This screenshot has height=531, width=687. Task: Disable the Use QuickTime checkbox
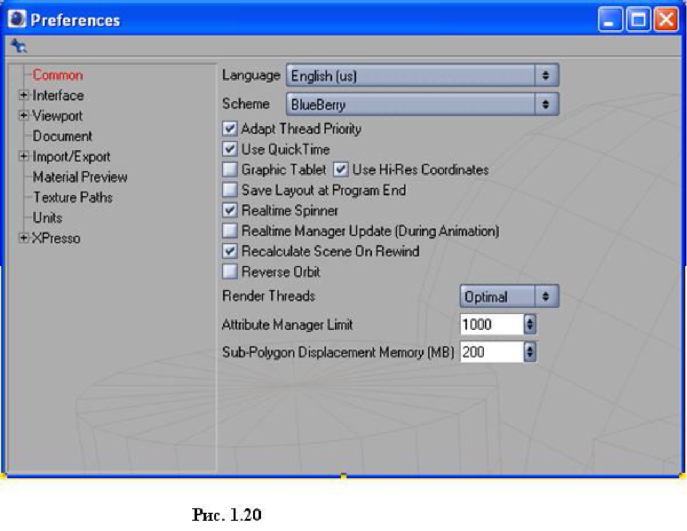tap(230, 149)
